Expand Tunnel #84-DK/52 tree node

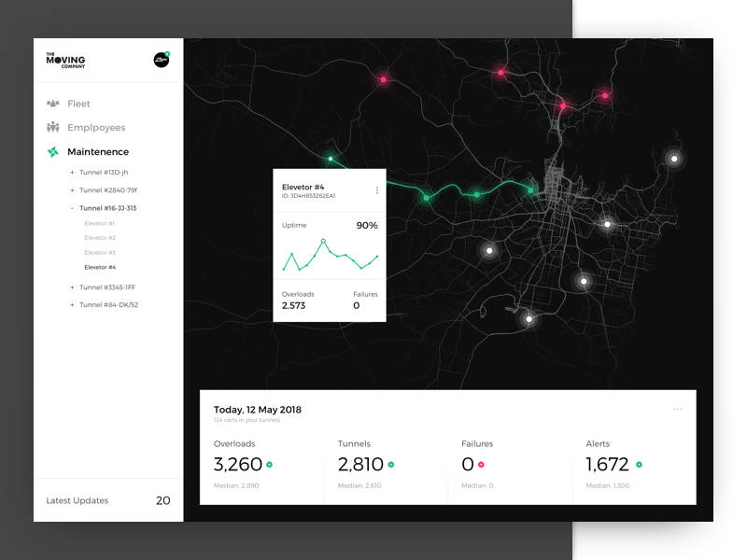72,305
